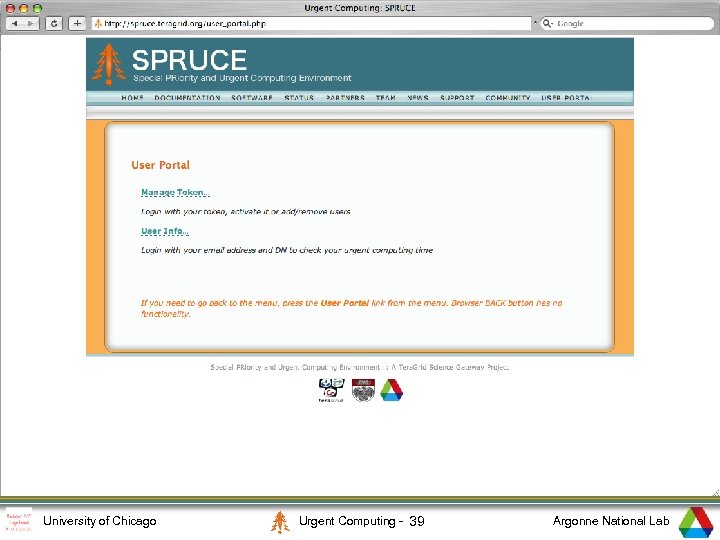Open the DOCUMENTATION menu item
The height and width of the screenshot is (540, 720).
[x=187, y=98]
